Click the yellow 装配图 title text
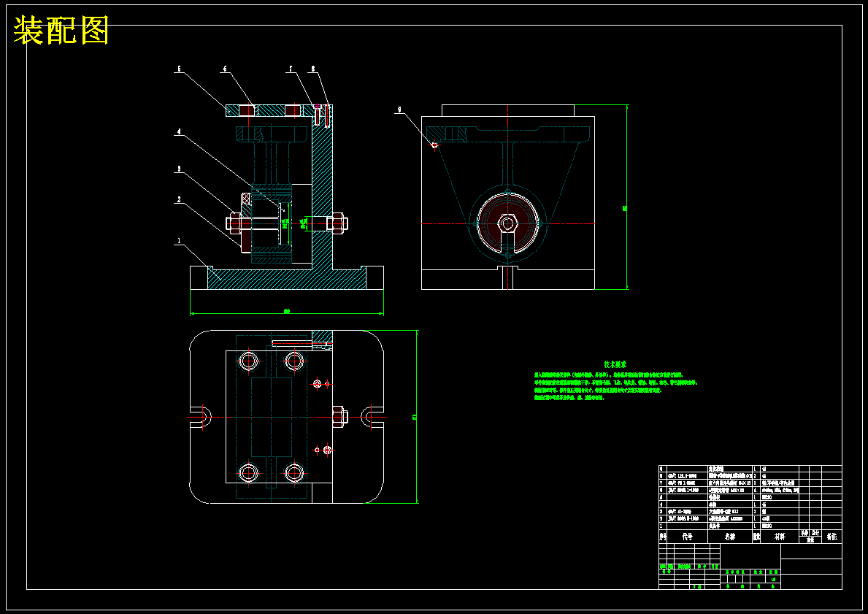 coord(61,30)
